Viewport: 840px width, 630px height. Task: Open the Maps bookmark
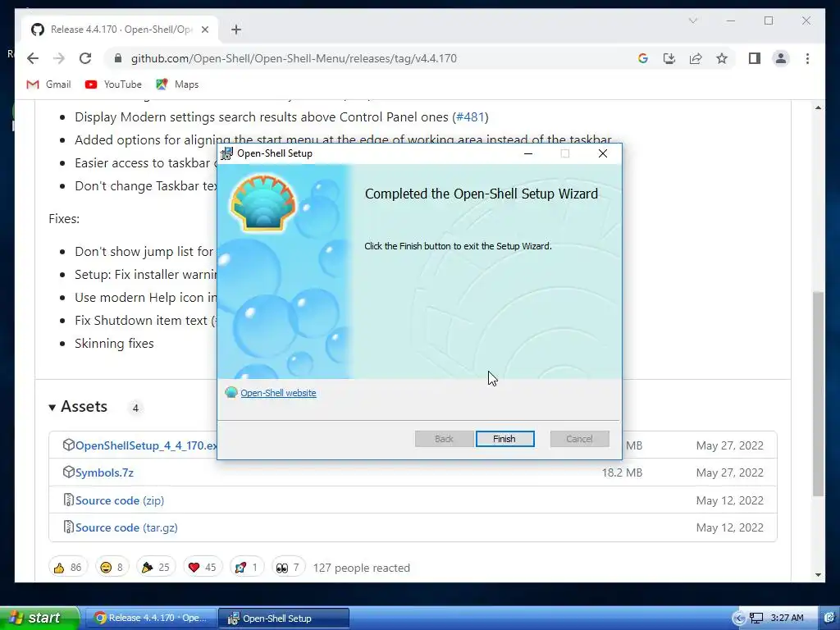177,84
